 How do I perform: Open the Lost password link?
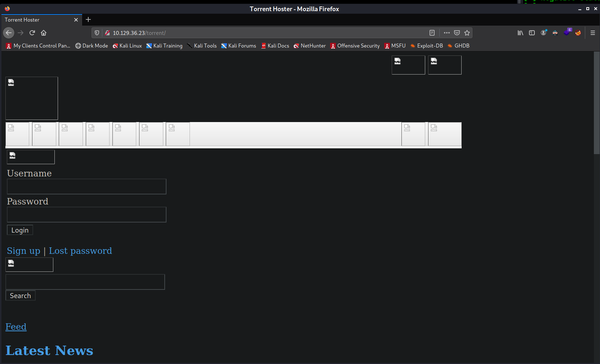[80, 251]
